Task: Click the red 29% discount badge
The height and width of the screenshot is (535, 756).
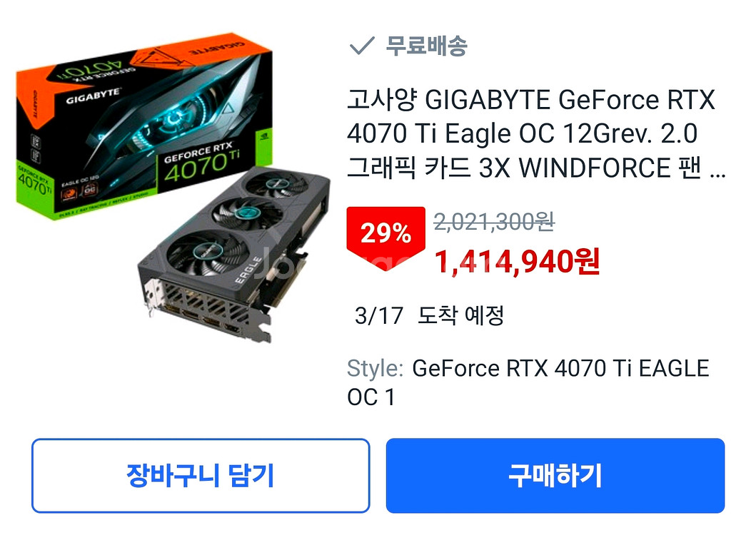Action: click(385, 237)
